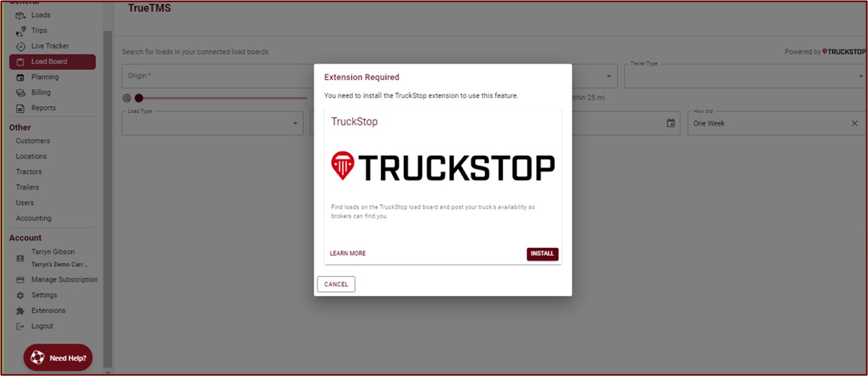Click the Powered by Truckstop logo
868x376 pixels.
(844, 52)
